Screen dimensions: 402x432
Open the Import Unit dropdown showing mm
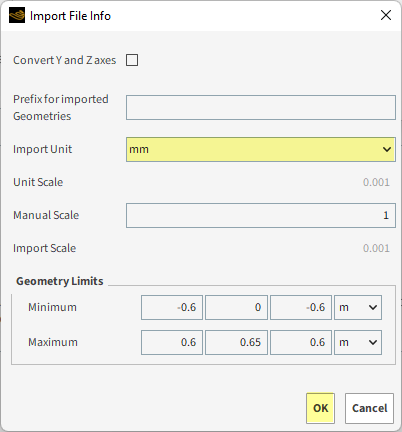261,149
